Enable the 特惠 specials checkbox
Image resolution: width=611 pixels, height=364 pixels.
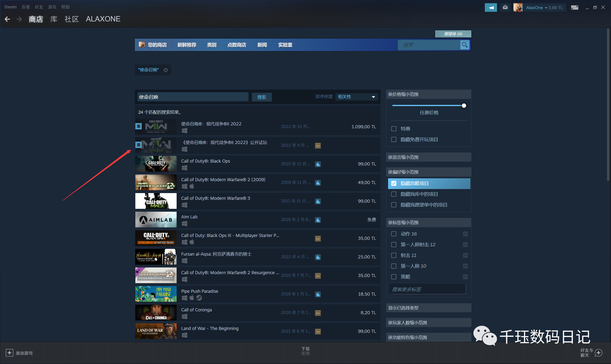click(394, 129)
